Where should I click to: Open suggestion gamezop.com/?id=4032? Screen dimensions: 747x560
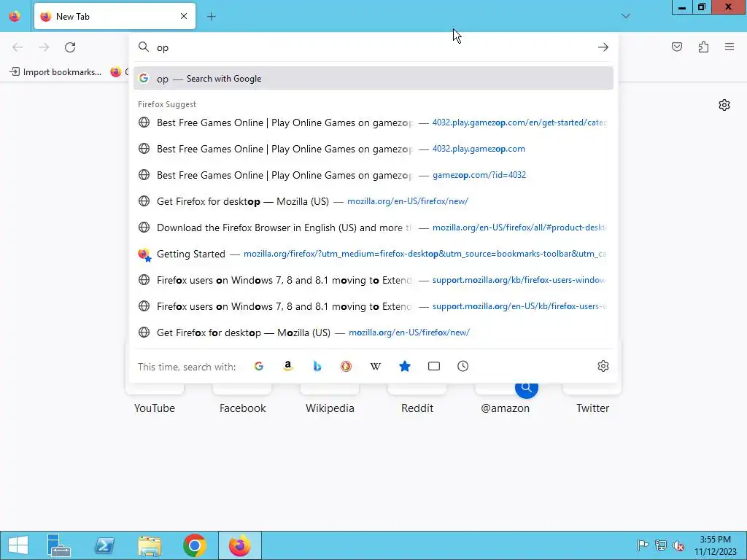373,175
